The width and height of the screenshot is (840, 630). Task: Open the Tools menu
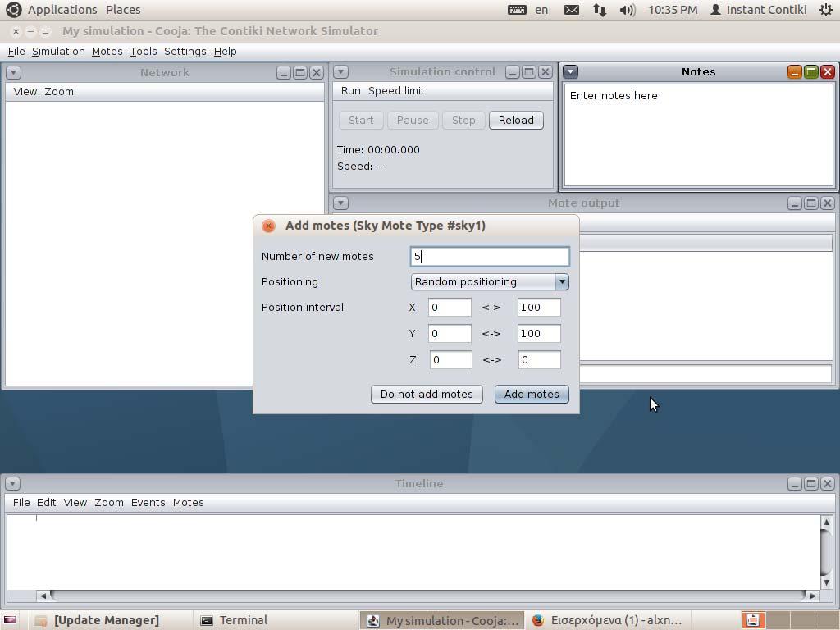(x=143, y=52)
